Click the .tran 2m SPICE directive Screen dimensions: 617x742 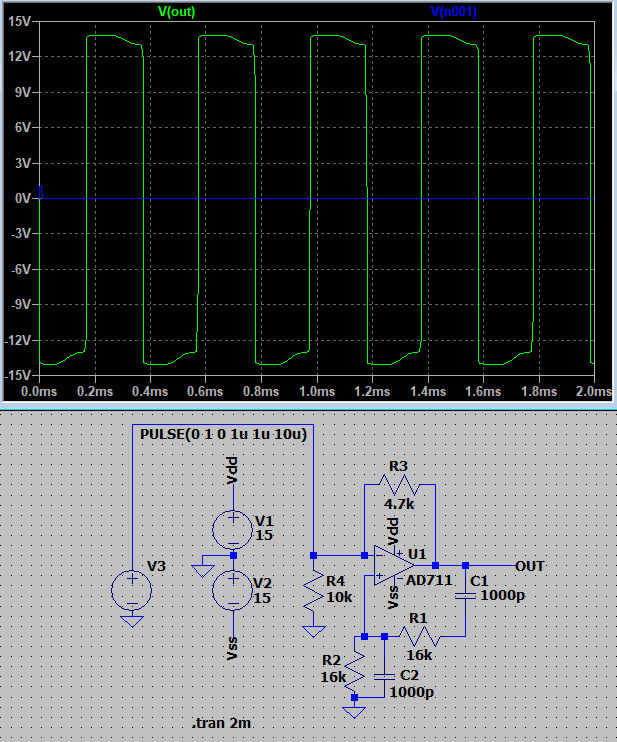click(x=225, y=722)
